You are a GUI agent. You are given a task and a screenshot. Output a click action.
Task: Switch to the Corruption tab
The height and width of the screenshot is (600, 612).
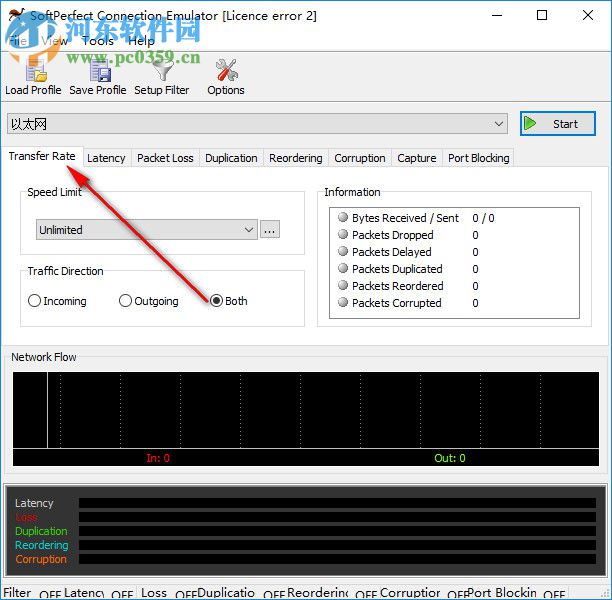360,158
